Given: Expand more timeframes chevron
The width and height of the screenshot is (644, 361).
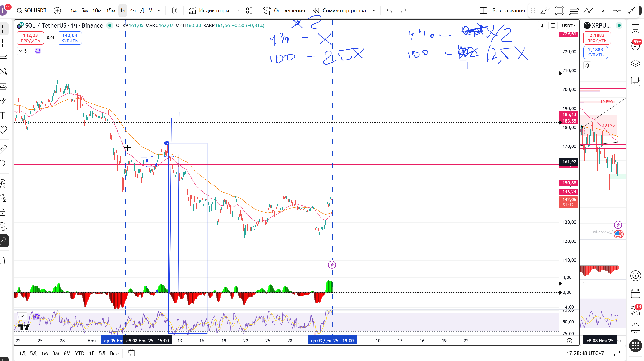Looking at the screenshot, I should point(159,10).
